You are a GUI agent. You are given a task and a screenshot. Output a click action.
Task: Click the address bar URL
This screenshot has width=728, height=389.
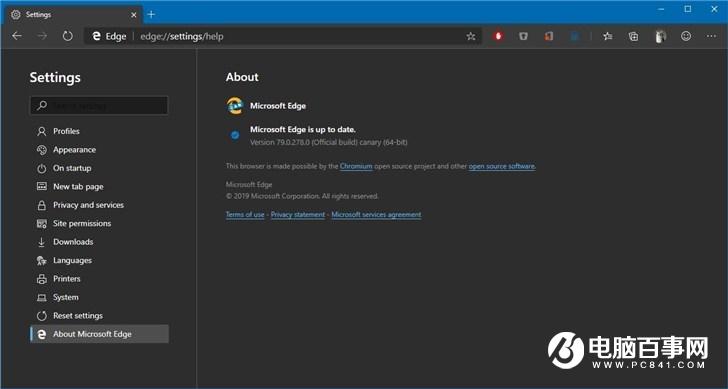tap(182, 36)
